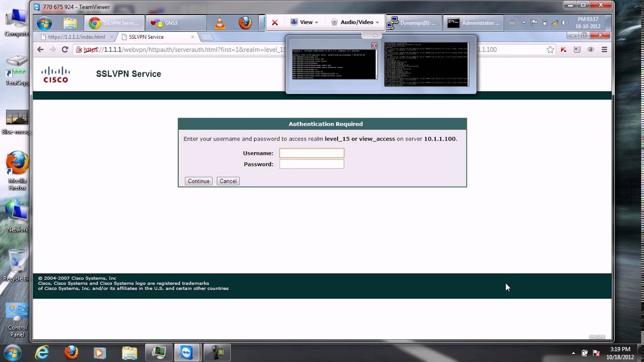The image size is (644, 362).
Task: Click the remote tray volume icon
Action: (x=565, y=23)
